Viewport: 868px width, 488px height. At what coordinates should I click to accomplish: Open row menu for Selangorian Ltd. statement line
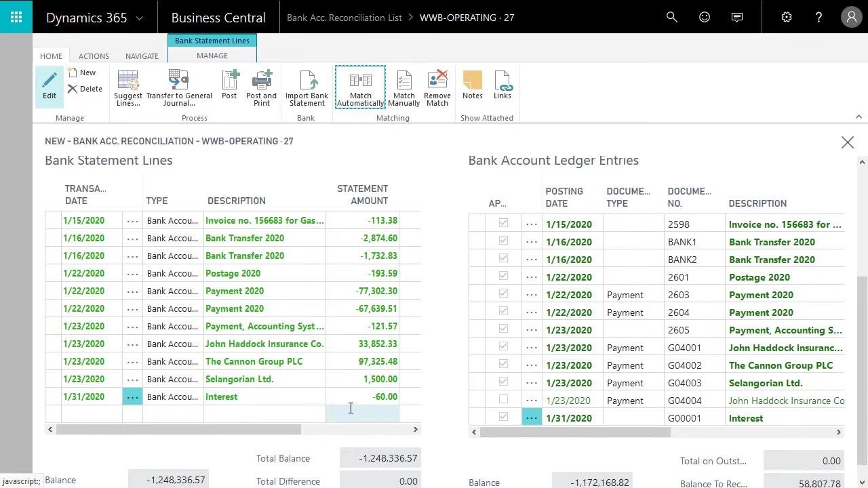click(x=132, y=379)
